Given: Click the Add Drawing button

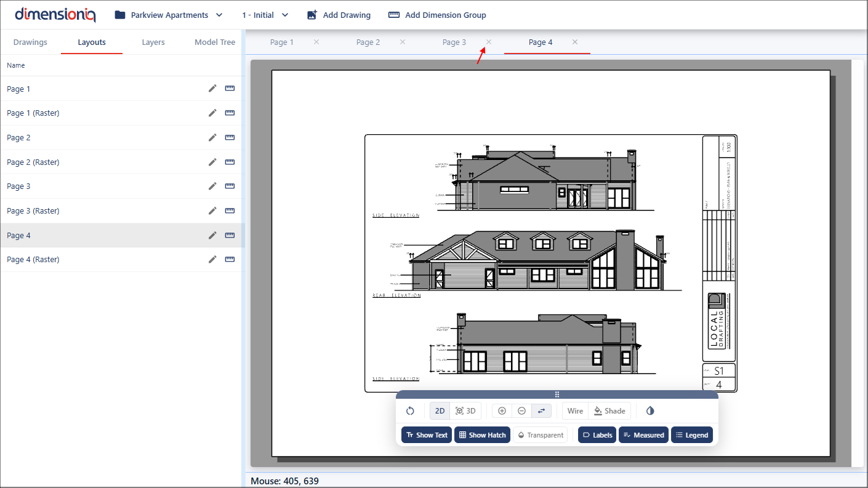Looking at the screenshot, I should [x=339, y=15].
